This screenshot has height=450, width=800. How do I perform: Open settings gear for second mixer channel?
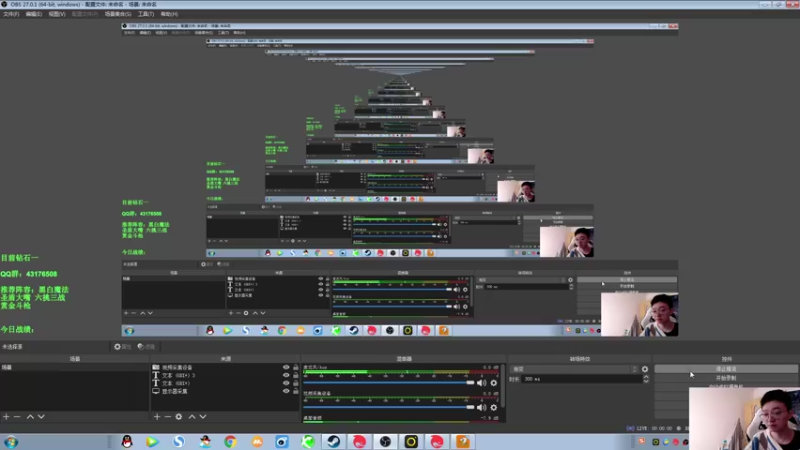(x=493, y=407)
